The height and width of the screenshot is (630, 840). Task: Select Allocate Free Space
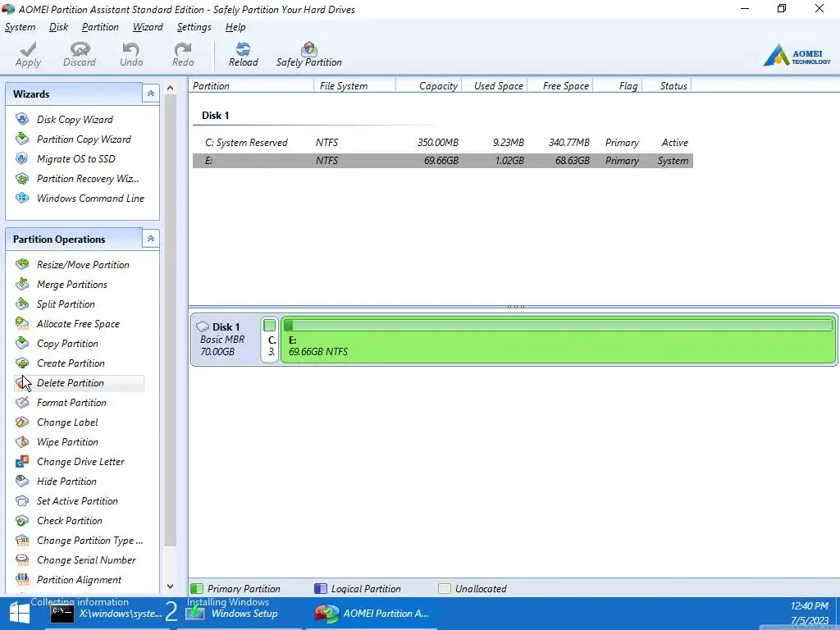tap(78, 324)
